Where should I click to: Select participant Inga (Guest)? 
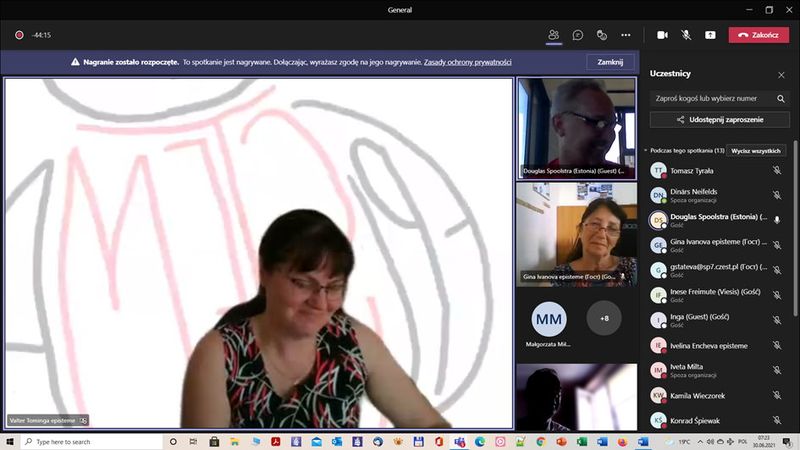(x=715, y=320)
